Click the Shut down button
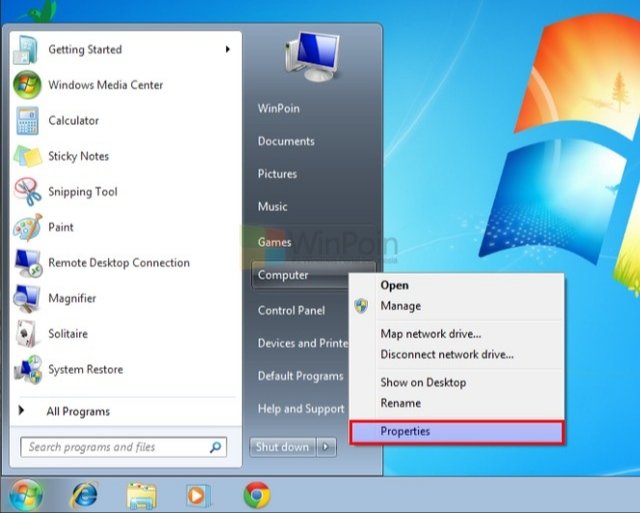The width and height of the screenshot is (640, 513). tap(282, 447)
